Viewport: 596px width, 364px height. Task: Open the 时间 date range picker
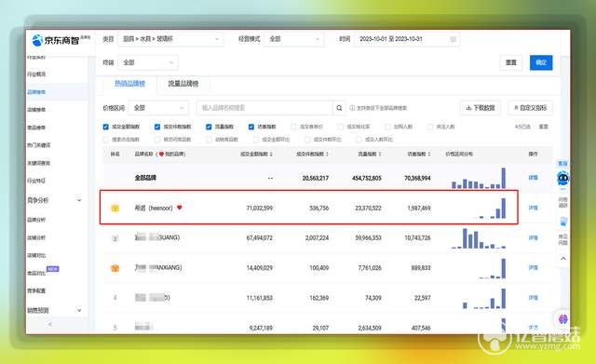(407, 39)
